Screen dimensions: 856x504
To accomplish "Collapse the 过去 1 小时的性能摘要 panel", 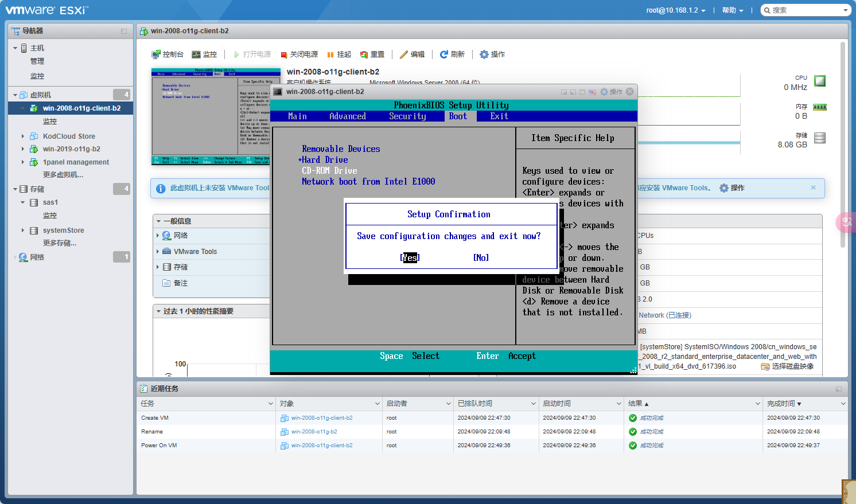I will pos(158,311).
